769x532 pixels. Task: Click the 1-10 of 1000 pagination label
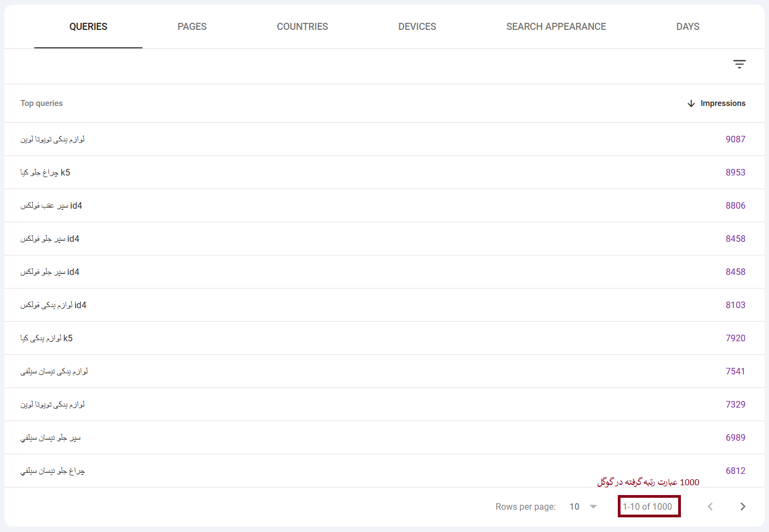tap(647, 506)
